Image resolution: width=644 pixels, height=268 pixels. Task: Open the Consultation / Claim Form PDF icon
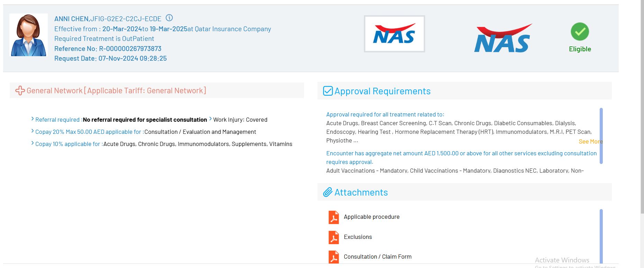(x=333, y=257)
